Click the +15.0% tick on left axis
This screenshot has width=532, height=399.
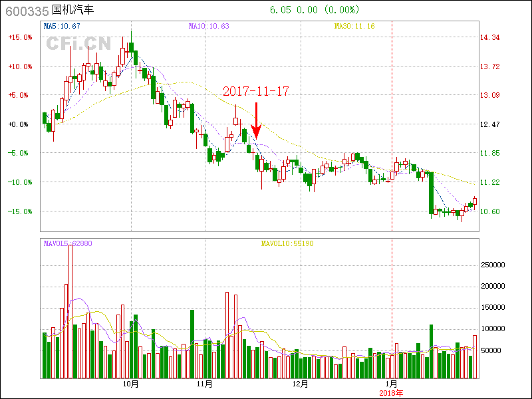20,37
